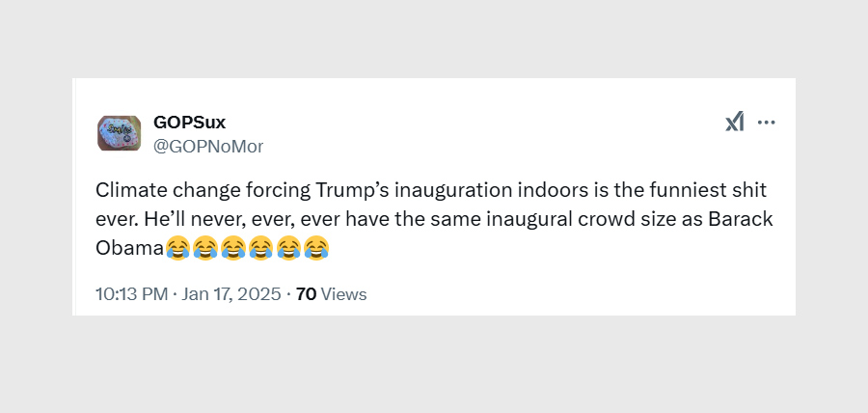
Task: Open the 70 Views count
Action: [307, 294]
